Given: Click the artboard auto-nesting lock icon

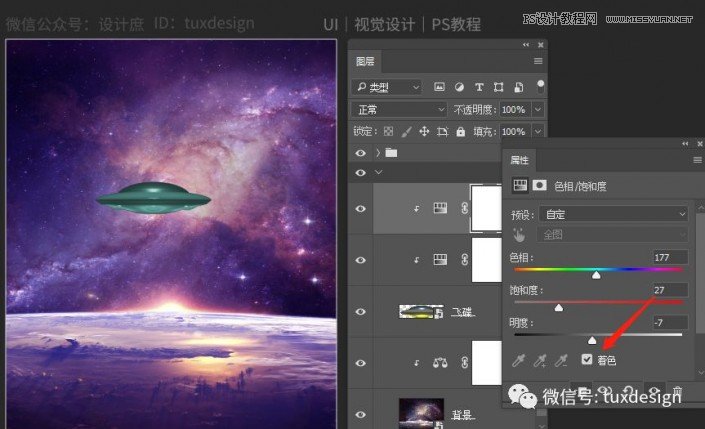Looking at the screenshot, I should pos(442,131).
